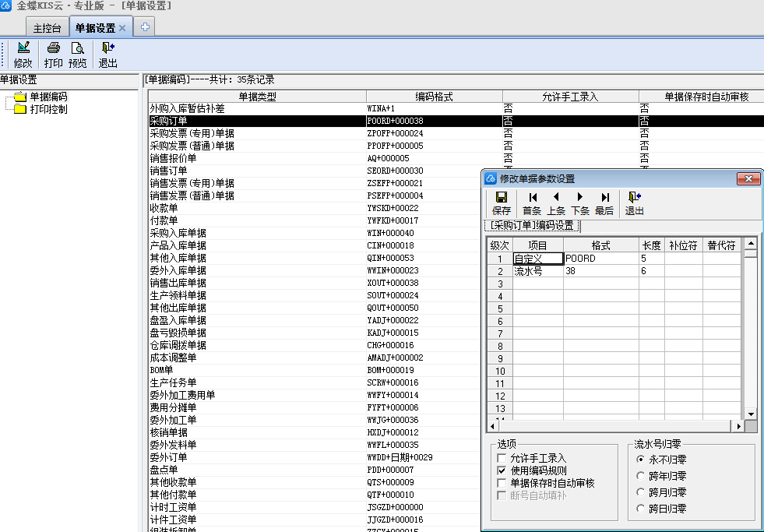Select the 仓库调拨单据 row
The image size is (764, 532).
pyautogui.click(x=315, y=345)
